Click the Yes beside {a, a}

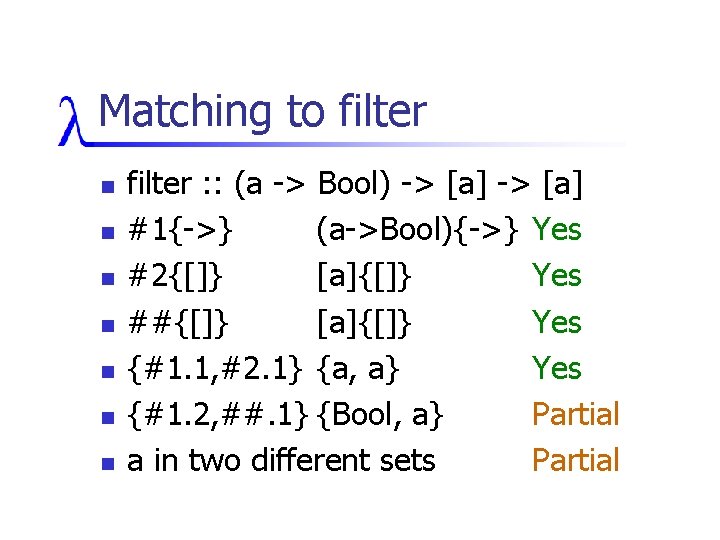click(x=557, y=368)
